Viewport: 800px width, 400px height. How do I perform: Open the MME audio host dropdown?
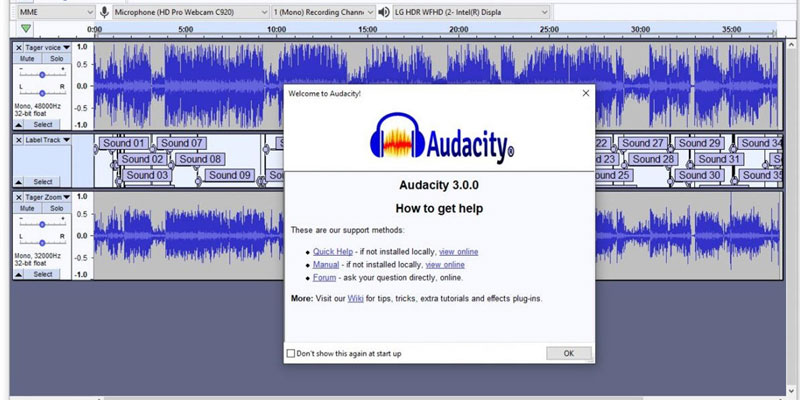[x=56, y=12]
